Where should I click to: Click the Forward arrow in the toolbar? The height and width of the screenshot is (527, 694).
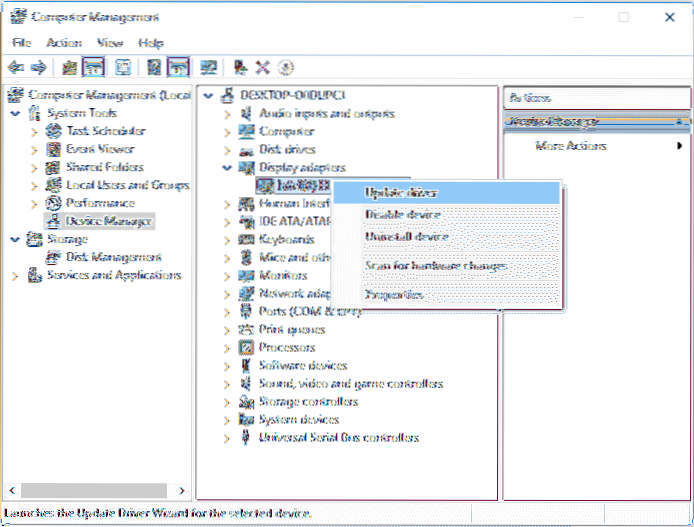coord(38,67)
